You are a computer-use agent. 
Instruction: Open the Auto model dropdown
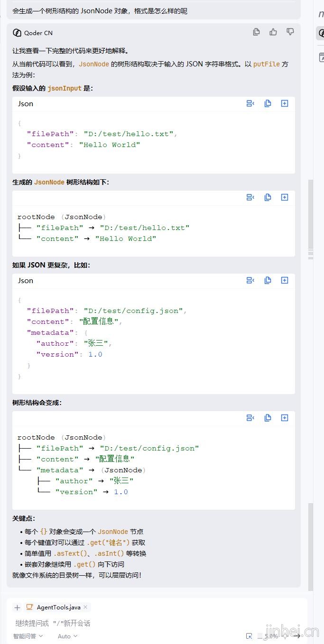(67, 636)
